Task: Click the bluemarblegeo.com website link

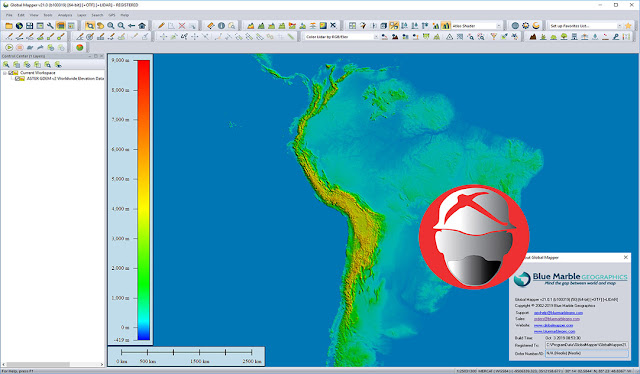Action: 554,332
